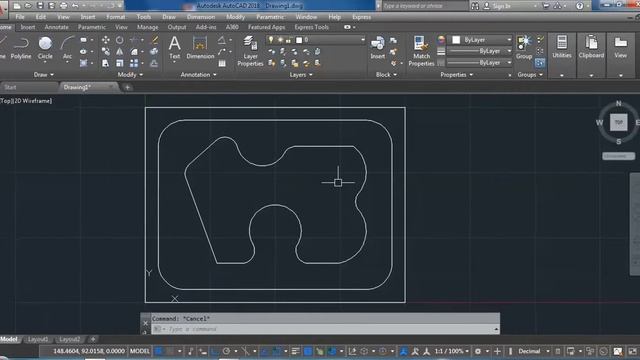This screenshot has height=360, width=640.
Task: Open Layer Properties manager
Action: point(250,51)
